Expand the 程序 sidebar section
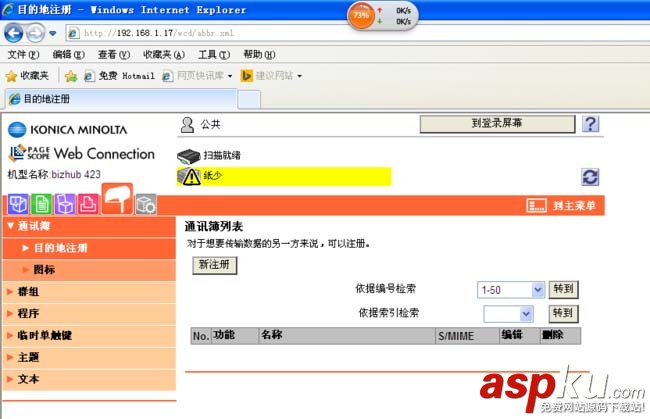This screenshot has height=419, width=650. coord(89,313)
